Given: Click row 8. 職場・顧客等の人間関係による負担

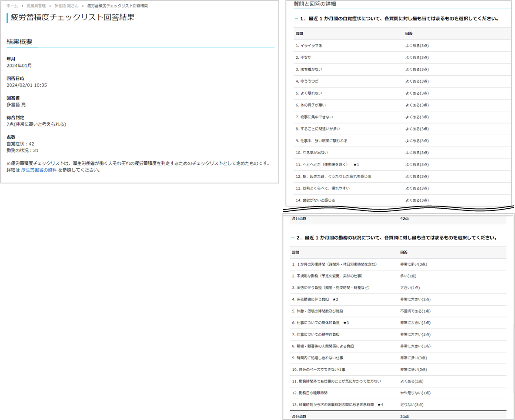Looking at the screenshot, I should click(398, 346).
